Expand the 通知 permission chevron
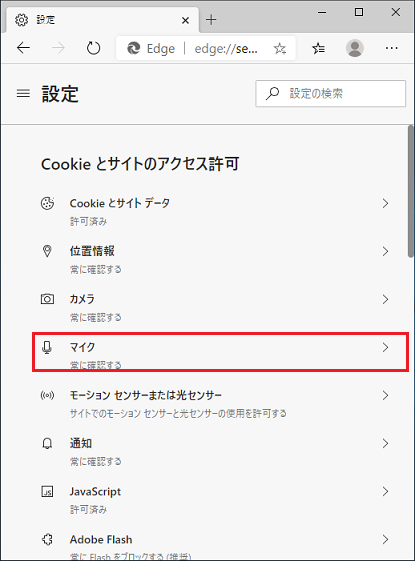 pyautogui.click(x=385, y=443)
